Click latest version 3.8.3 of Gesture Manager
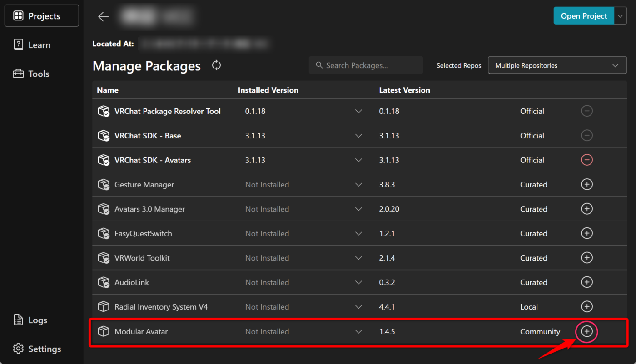 click(388, 185)
